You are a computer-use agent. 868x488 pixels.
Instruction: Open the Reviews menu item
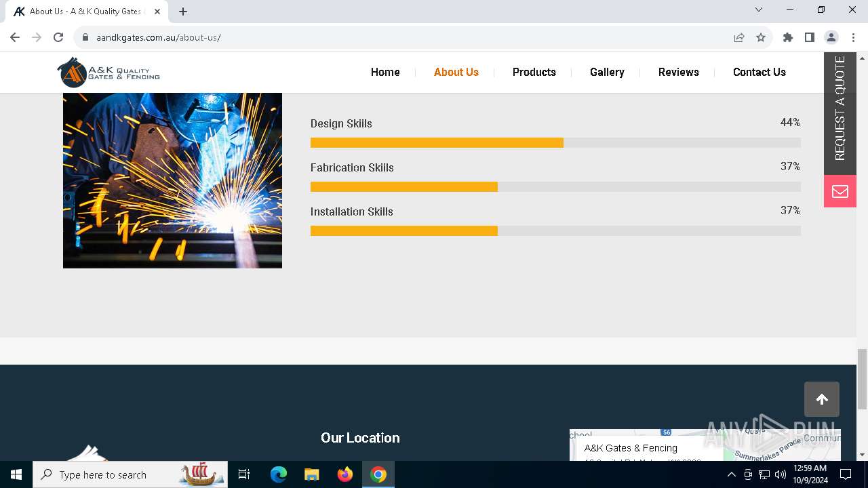[x=679, y=72]
